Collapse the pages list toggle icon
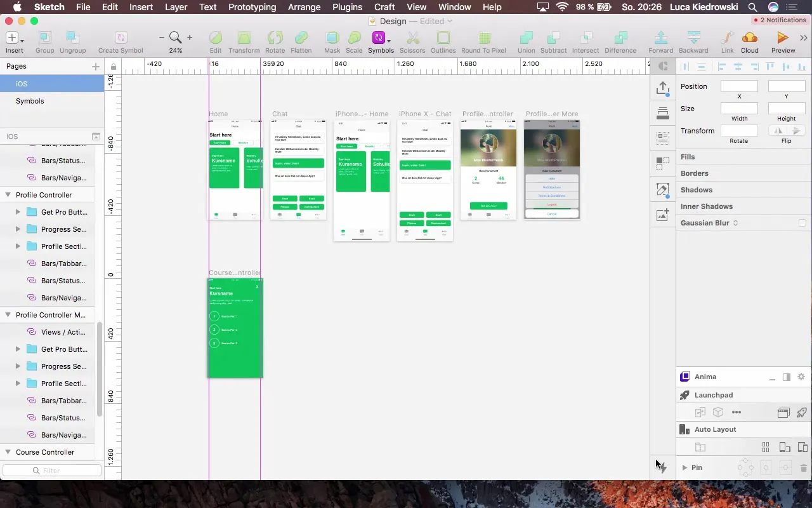Screen dimensions: 812x508 96,137
